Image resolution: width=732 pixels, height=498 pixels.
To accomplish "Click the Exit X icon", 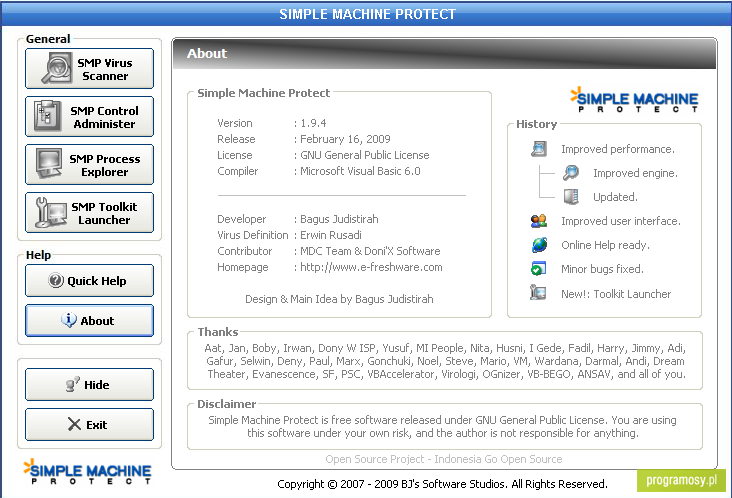I will click(74, 424).
